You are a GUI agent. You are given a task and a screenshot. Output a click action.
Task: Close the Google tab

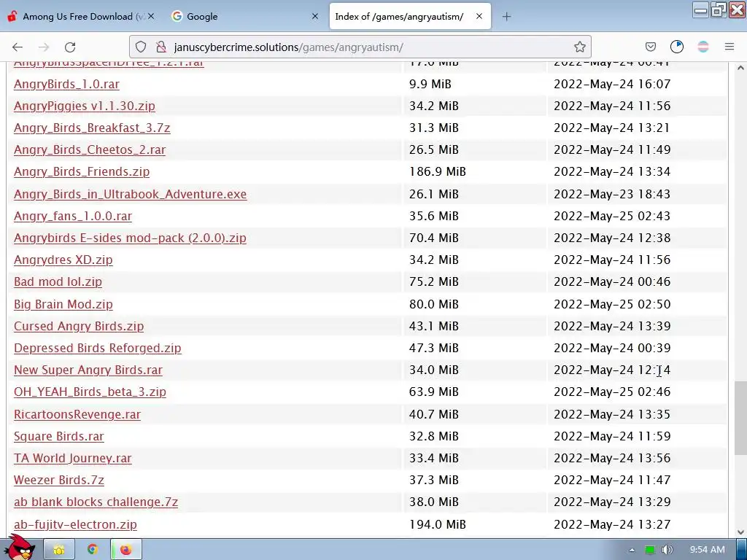coord(315,16)
